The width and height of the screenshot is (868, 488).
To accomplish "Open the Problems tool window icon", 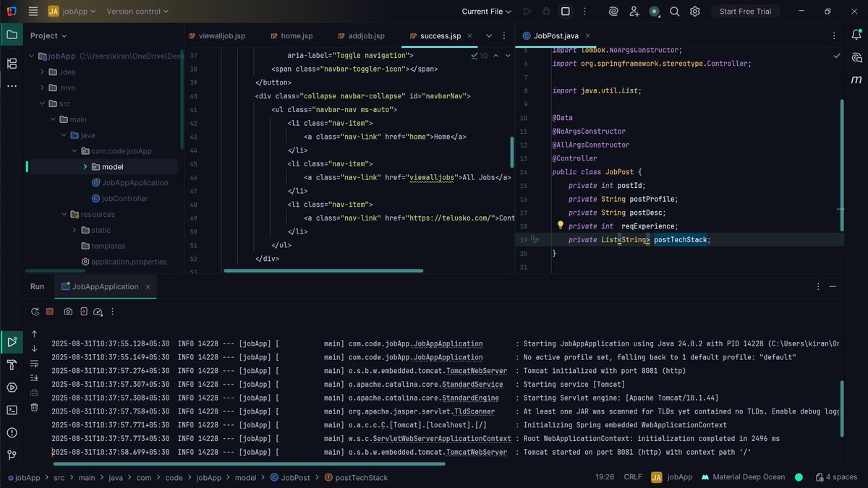I will pos(12,432).
